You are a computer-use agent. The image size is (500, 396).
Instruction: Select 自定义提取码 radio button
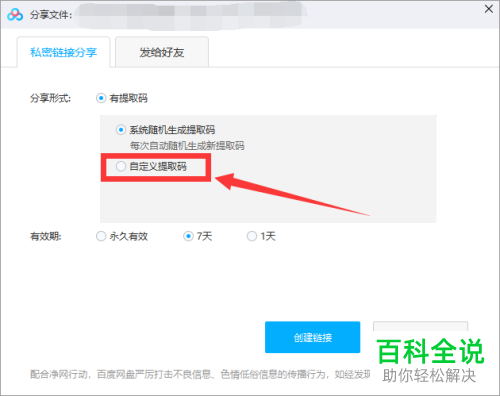[121, 166]
